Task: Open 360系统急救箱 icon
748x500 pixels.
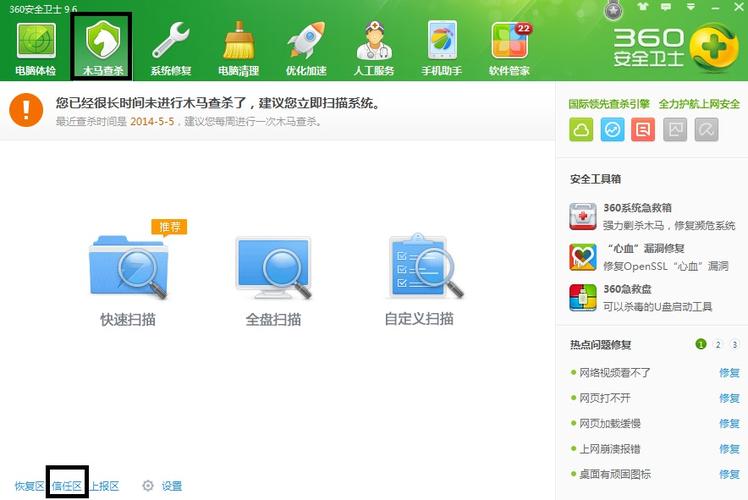Action: (x=583, y=216)
